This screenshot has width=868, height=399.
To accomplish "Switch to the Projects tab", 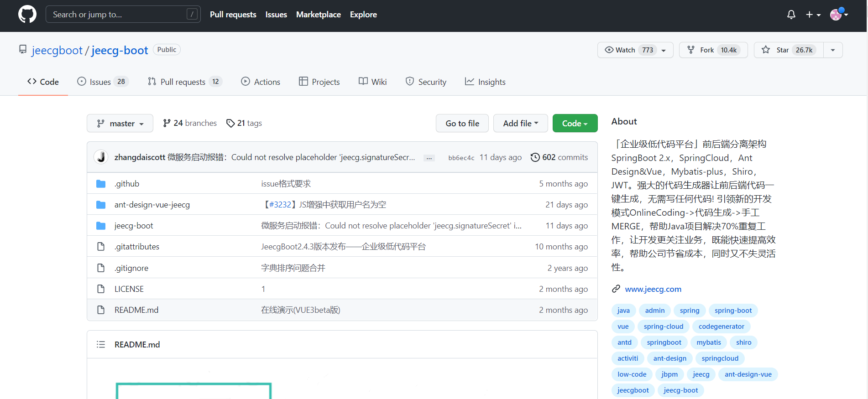I will (319, 82).
